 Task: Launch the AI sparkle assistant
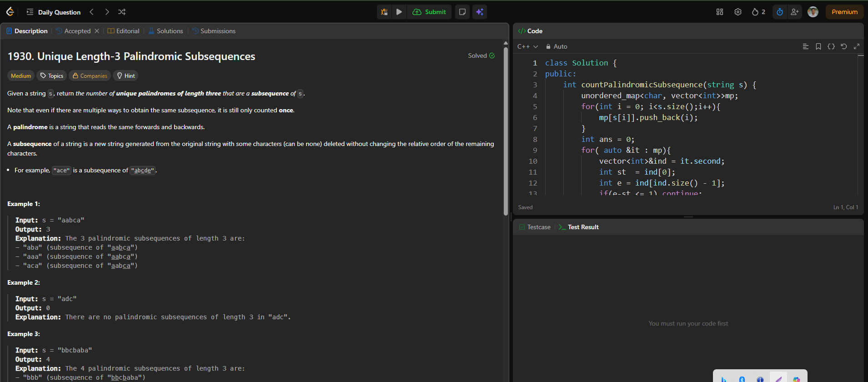(480, 12)
